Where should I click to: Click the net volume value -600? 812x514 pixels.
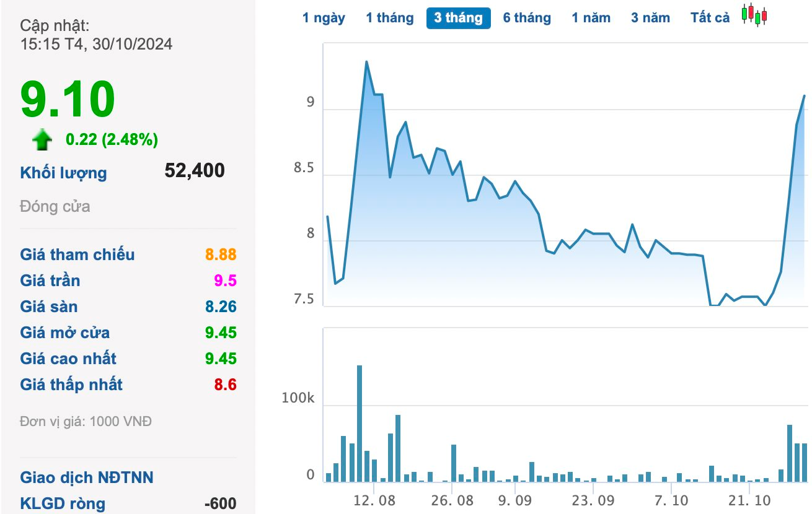(x=221, y=503)
